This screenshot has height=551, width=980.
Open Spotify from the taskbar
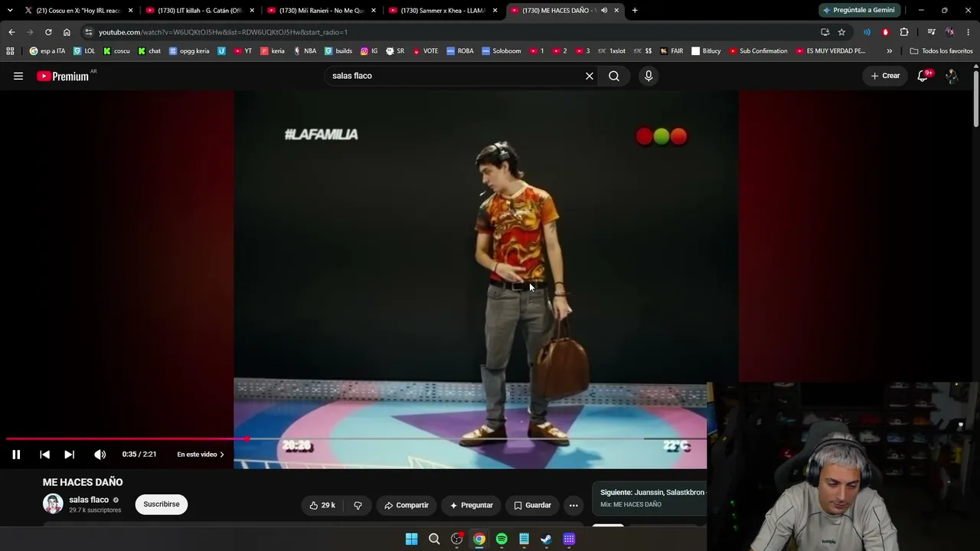tap(501, 539)
